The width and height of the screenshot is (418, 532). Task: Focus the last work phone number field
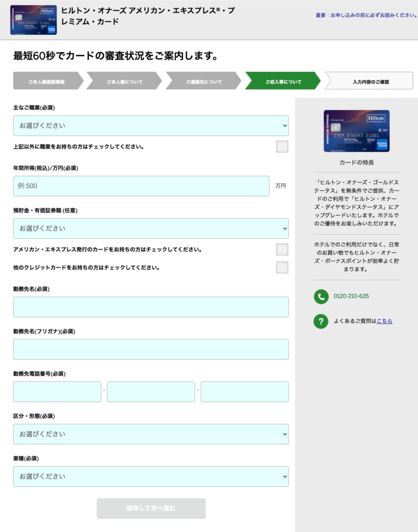point(245,392)
